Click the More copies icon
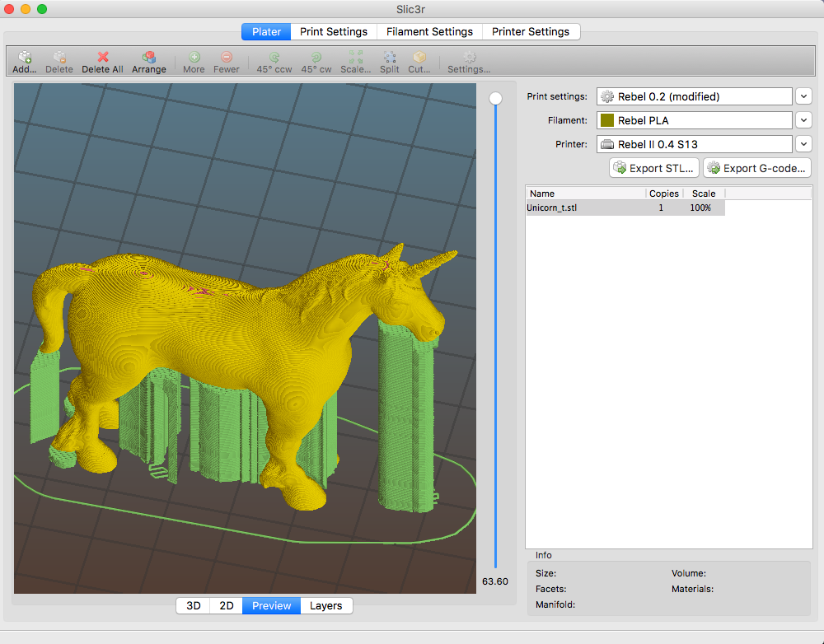 coord(194,58)
